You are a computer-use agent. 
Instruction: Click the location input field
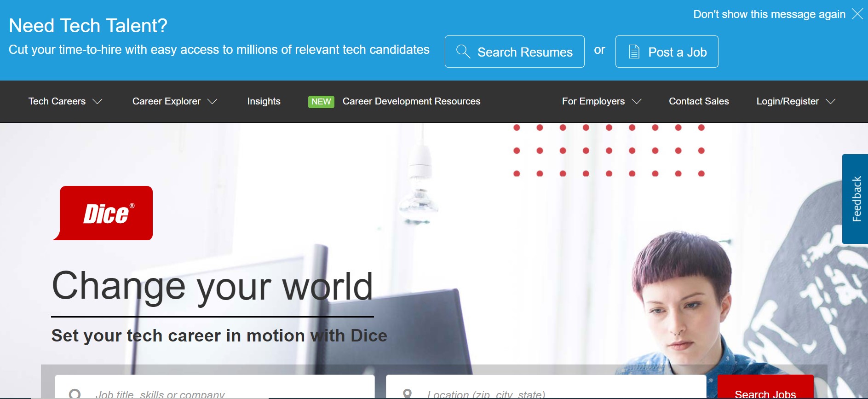(x=546, y=387)
